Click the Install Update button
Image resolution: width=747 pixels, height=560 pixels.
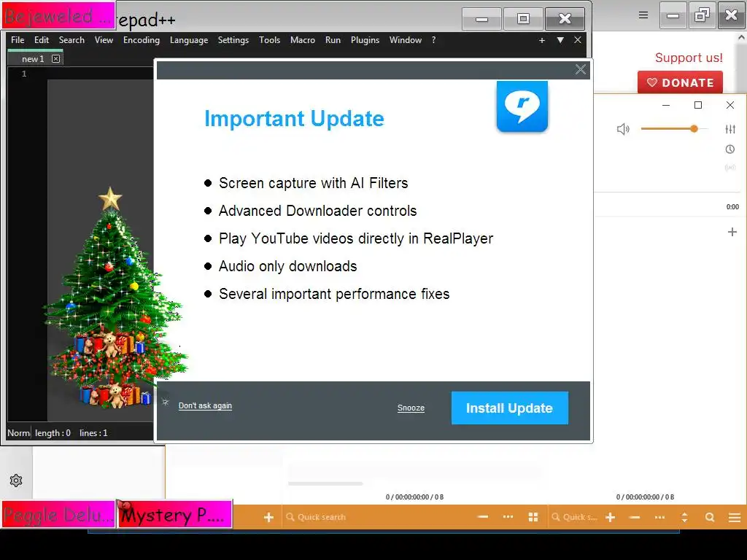point(510,408)
